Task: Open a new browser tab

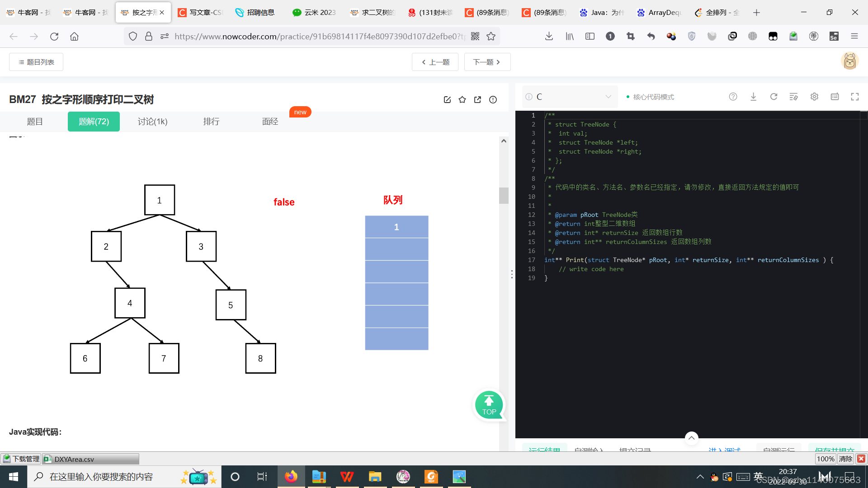Action: pyautogui.click(x=756, y=13)
